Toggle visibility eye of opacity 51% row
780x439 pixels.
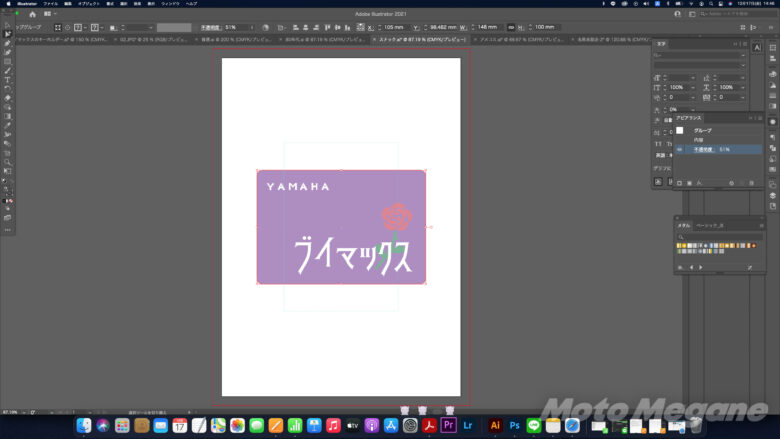tap(680, 149)
